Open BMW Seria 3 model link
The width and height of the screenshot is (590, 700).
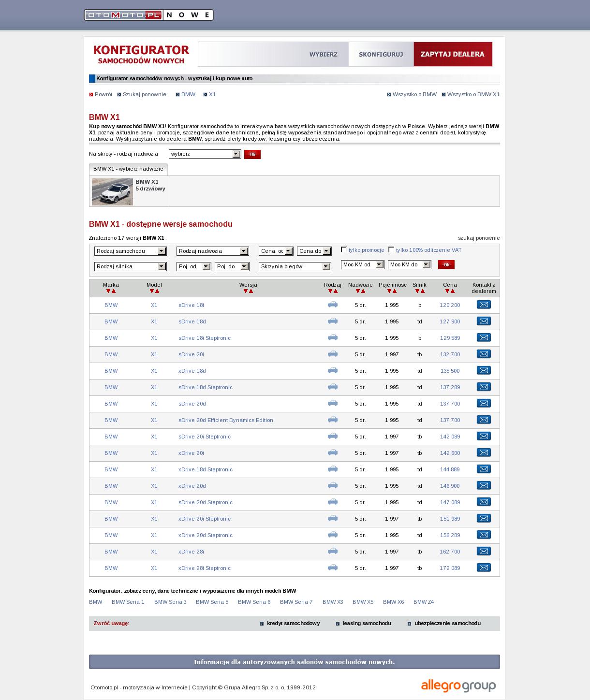[x=170, y=602]
